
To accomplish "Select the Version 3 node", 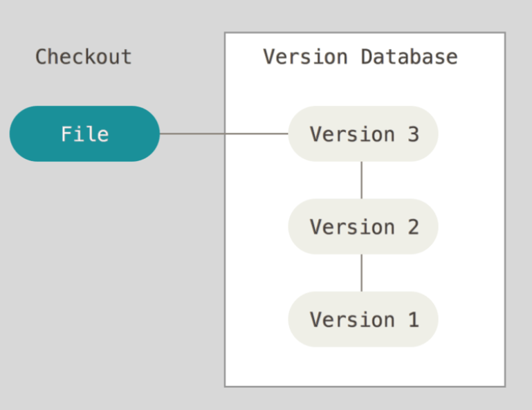I will [363, 133].
